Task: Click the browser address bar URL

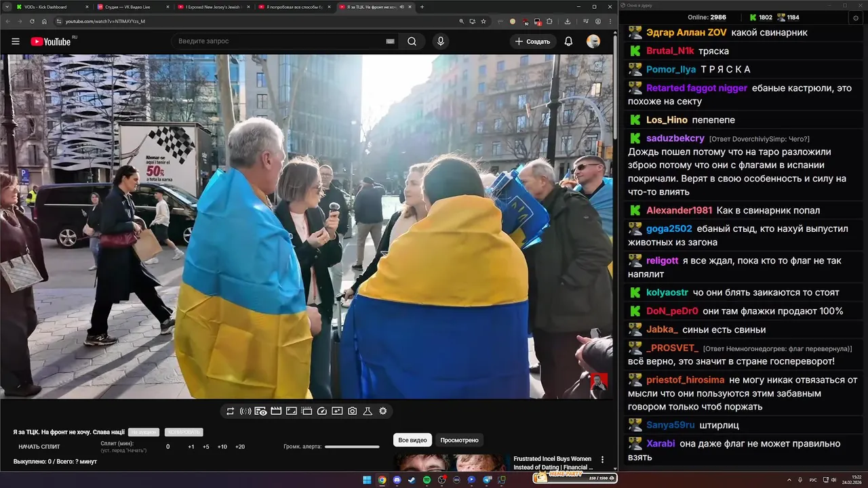Action: (x=105, y=21)
